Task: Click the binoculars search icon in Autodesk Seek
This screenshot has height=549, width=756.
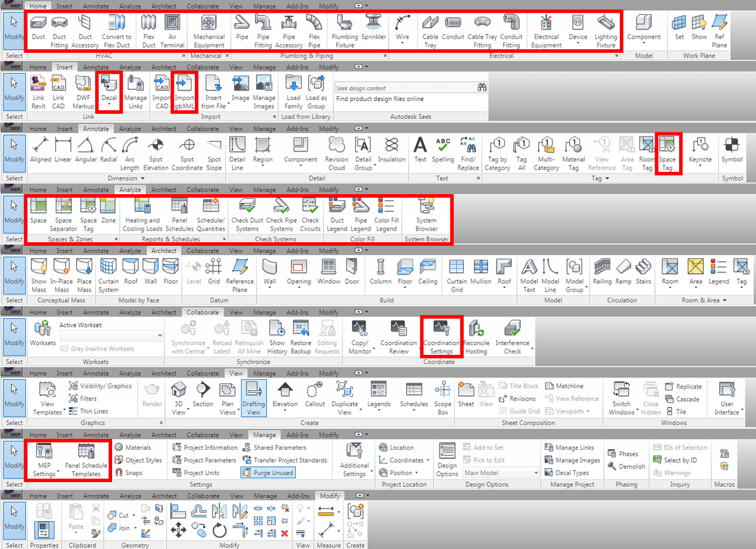Action: point(482,88)
